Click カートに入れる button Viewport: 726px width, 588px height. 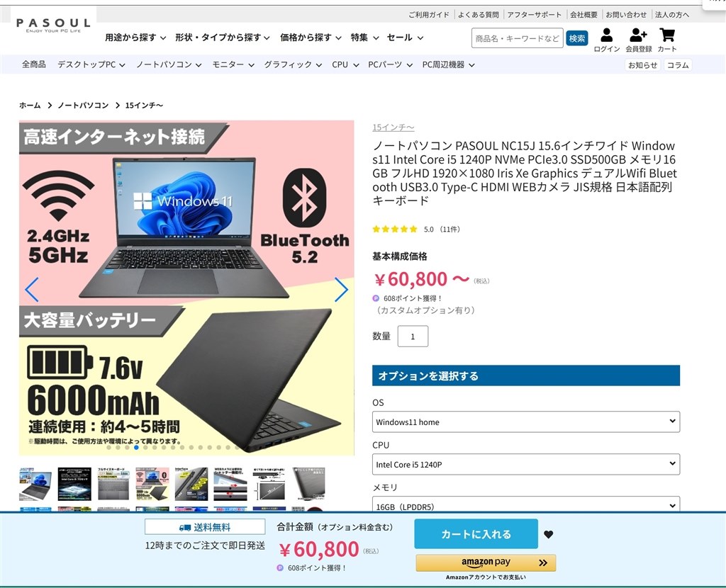click(x=476, y=534)
